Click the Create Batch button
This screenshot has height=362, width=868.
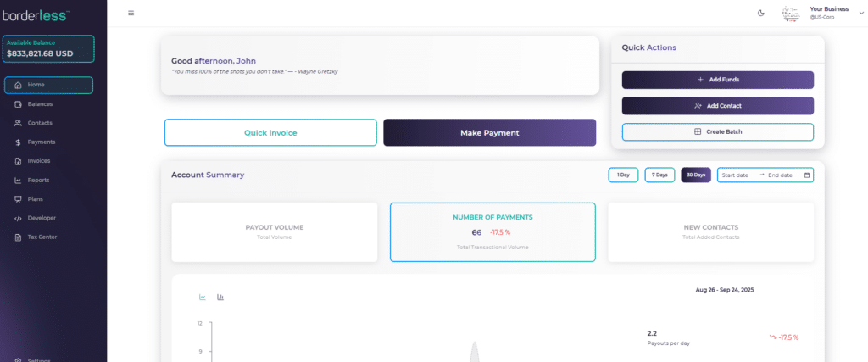point(717,132)
